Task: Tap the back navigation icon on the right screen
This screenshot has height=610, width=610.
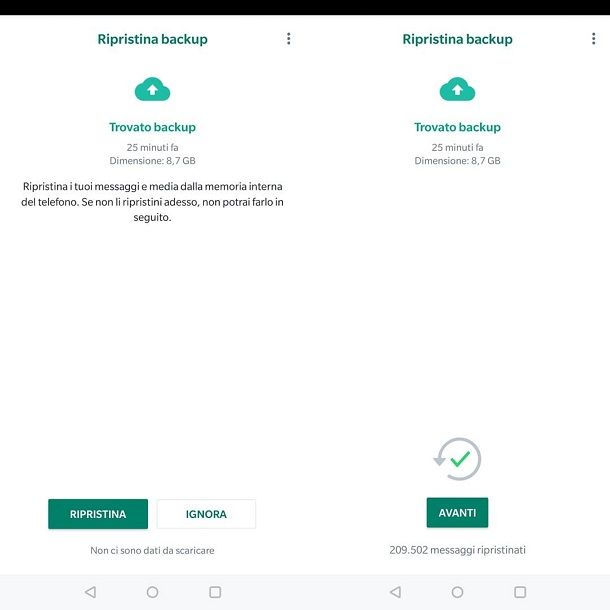Action: pyautogui.click(x=395, y=592)
